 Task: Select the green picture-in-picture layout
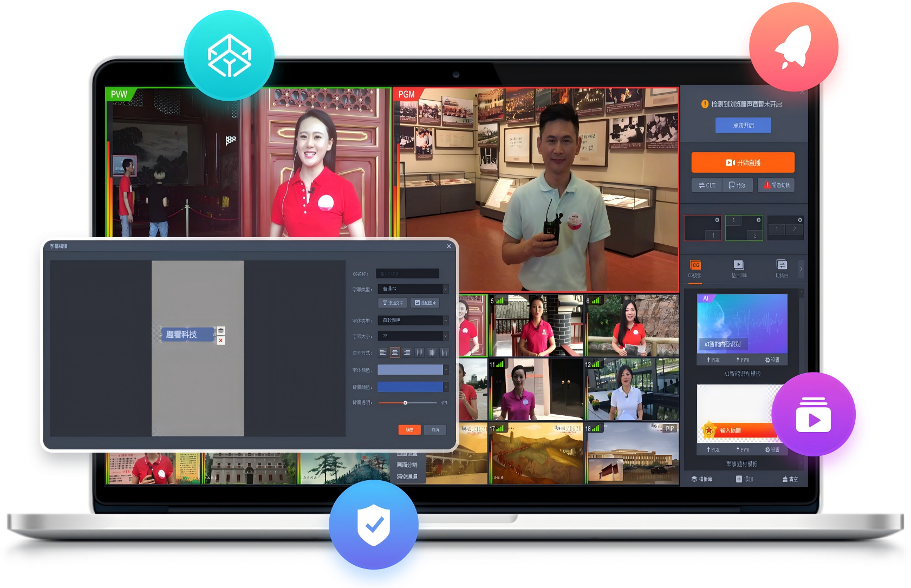click(744, 228)
